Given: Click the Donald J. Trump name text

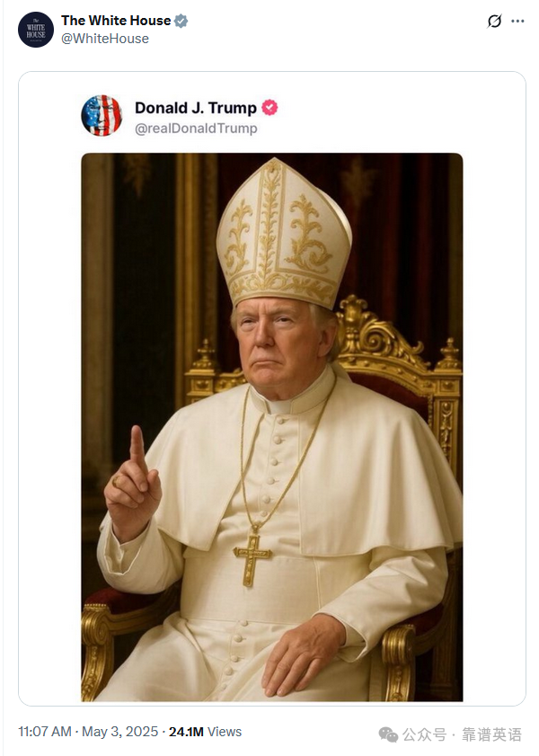Looking at the screenshot, I should (196, 108).
